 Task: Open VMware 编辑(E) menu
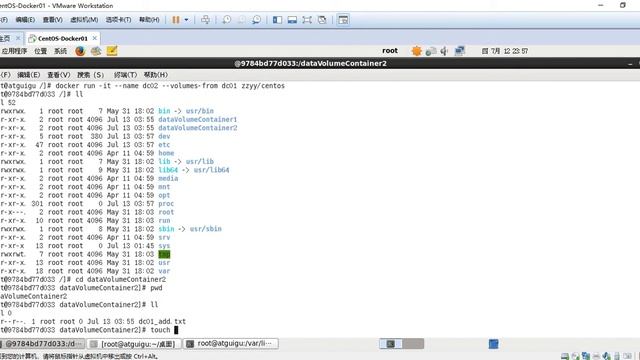pos(25,20)
